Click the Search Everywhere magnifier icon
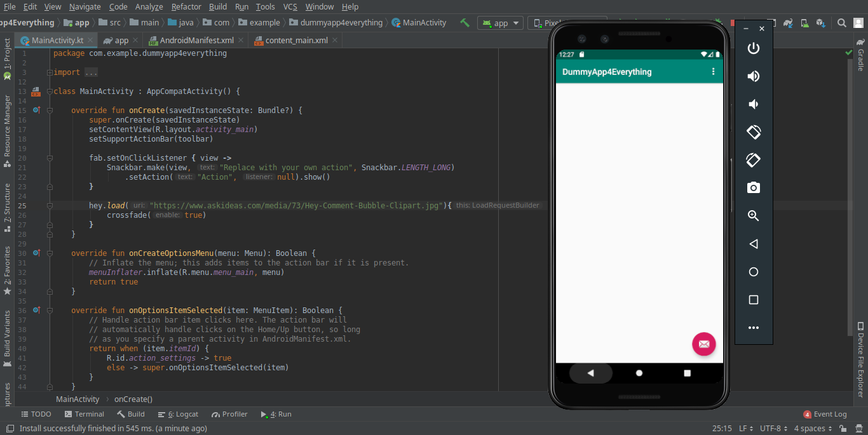 (x=841, y=23)
